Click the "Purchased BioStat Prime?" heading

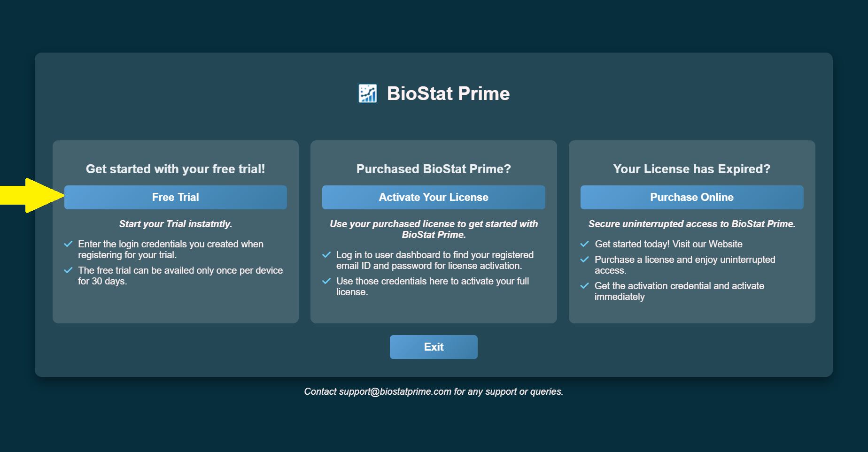click(433, 169)
